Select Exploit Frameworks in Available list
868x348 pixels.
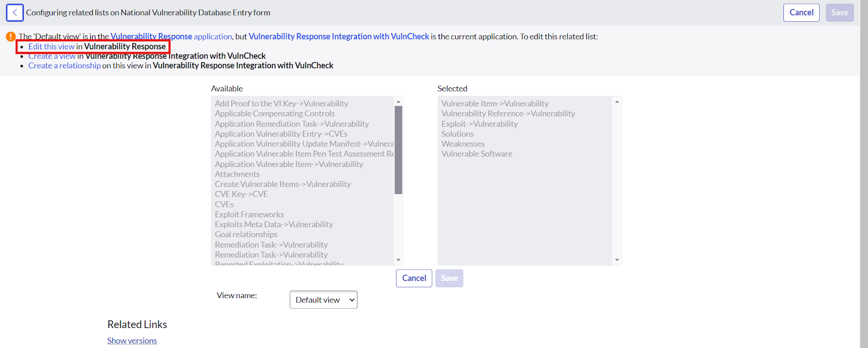click(249, 215)
